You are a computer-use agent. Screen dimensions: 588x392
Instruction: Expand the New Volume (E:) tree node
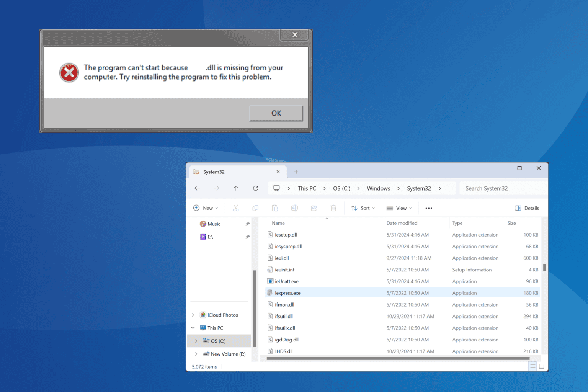pyautogui.click(x=196, y=354)
